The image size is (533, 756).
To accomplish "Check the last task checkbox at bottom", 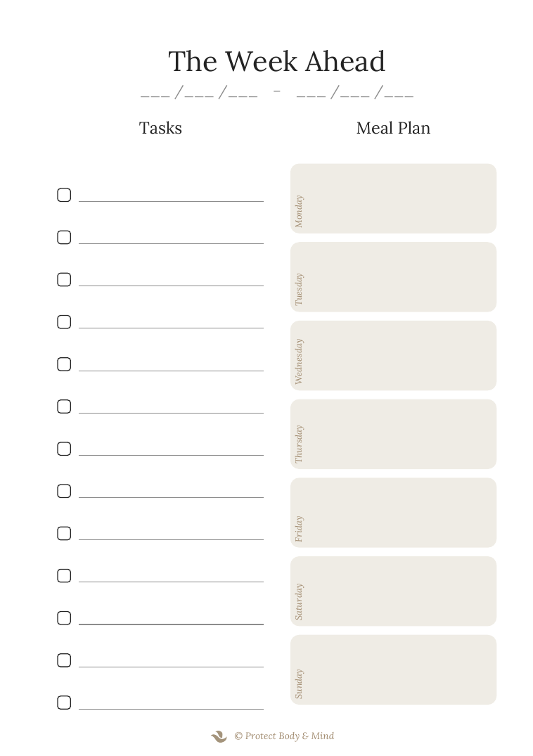I will click(64, 703).
